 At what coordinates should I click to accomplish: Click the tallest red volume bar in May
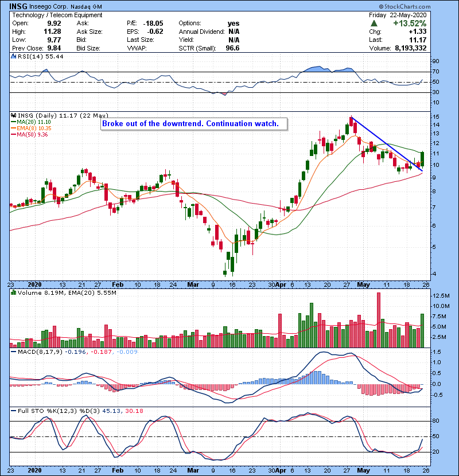pos(379,320)
